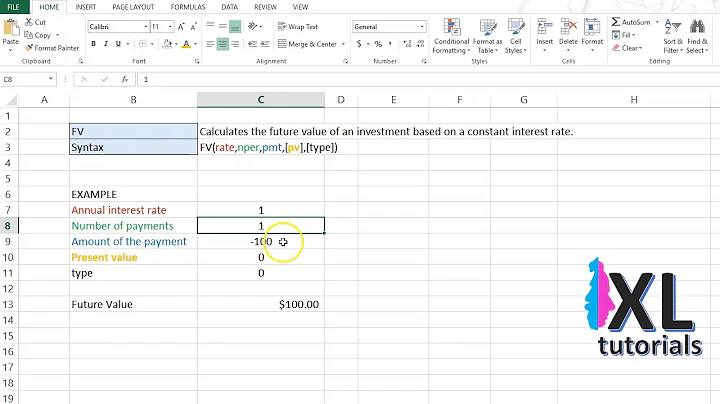
Task: Open Merge & Center dropdown arrow
Action: pyautogui.click(x=343, y=44)
